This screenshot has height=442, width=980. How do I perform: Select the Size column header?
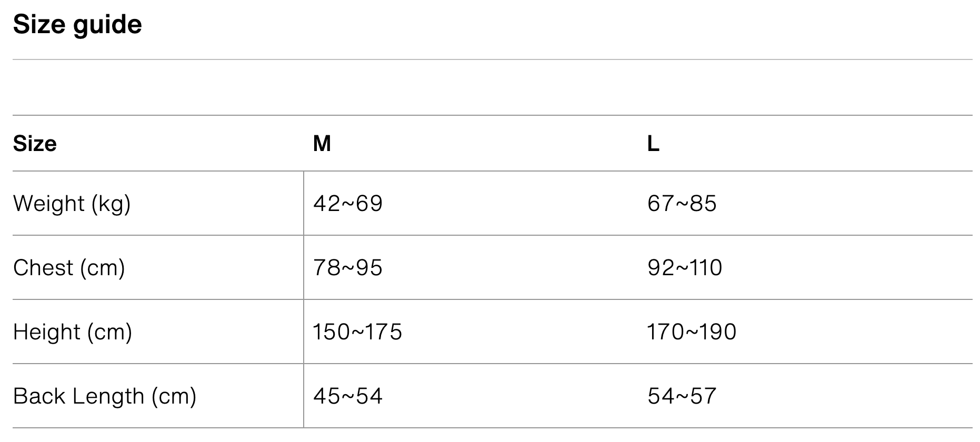(x=35, y=144)
